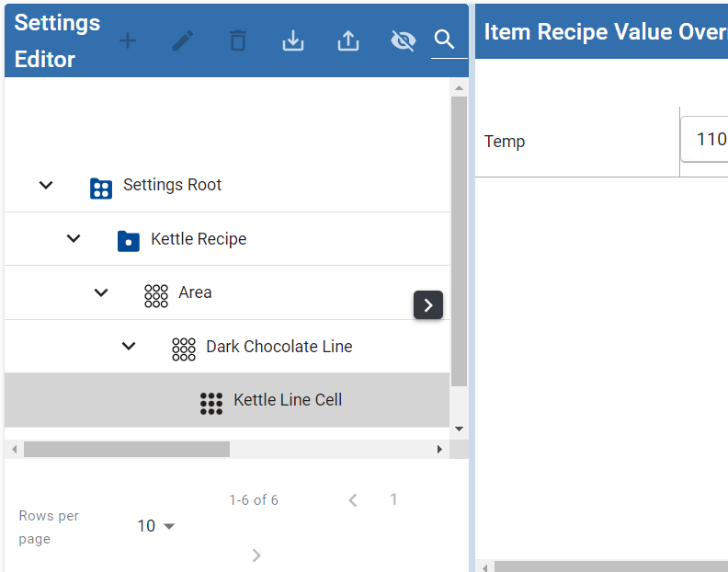
Task: Click the Settings Root folder icon
Action: point(100,188)
